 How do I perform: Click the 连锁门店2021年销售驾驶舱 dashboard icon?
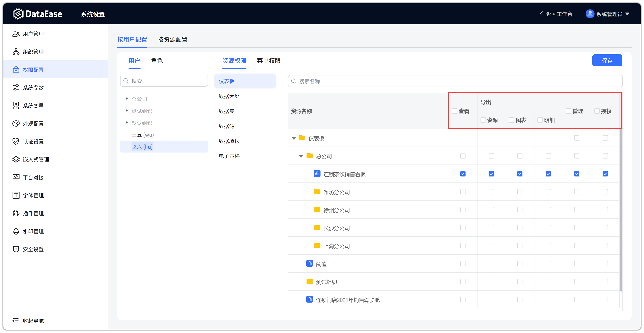(x=310, y=300)
